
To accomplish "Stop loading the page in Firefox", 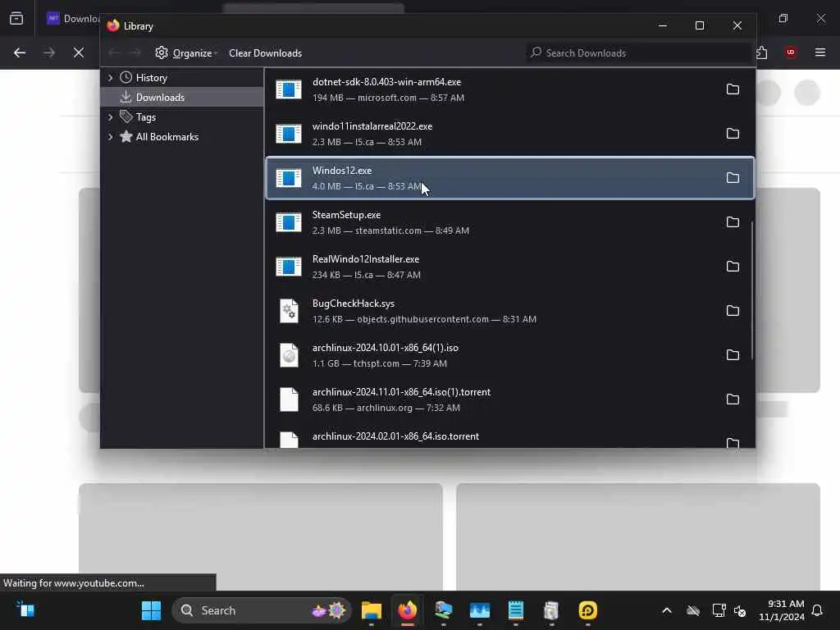I will 78,52.
